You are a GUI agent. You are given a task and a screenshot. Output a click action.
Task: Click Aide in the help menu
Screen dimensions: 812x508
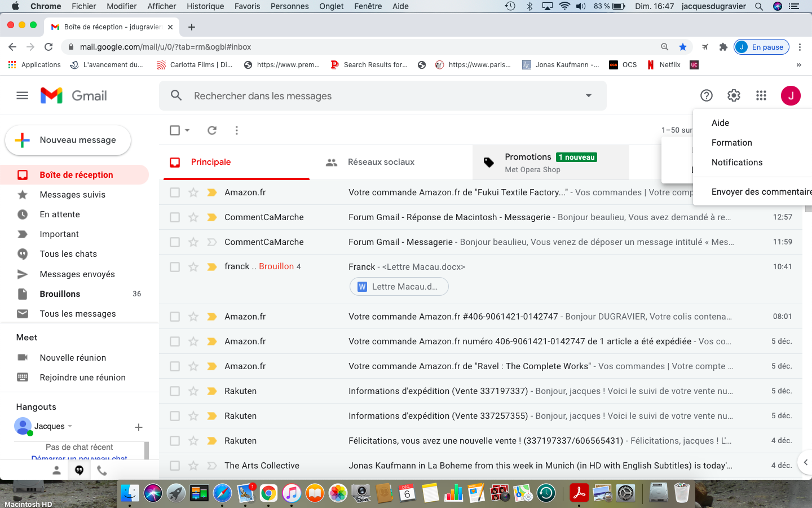click(x=720, y=123)
